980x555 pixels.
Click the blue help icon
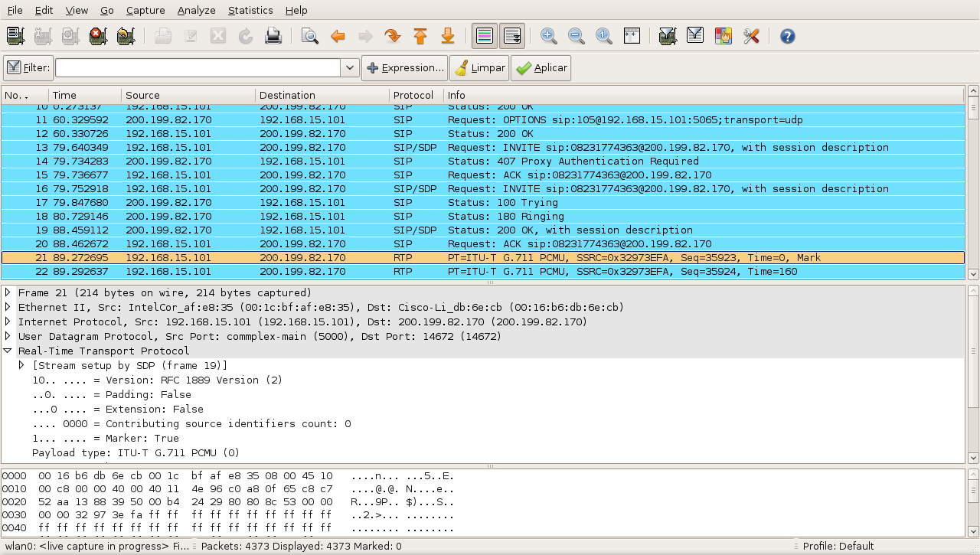787,36
